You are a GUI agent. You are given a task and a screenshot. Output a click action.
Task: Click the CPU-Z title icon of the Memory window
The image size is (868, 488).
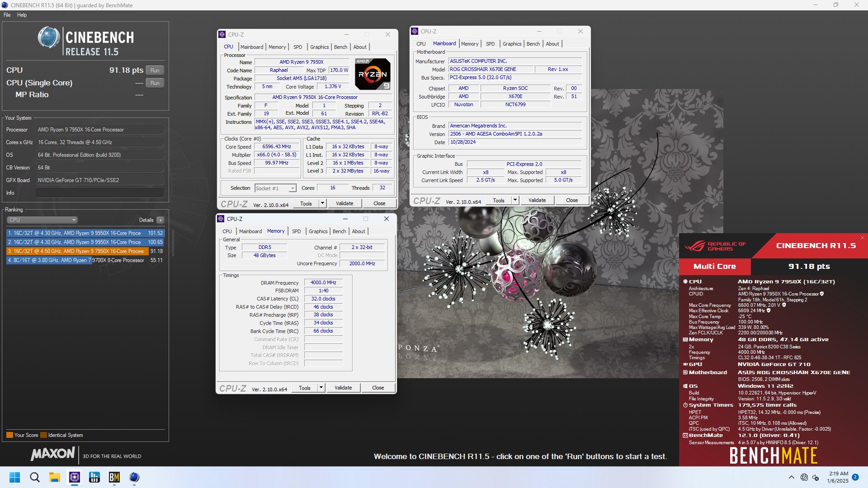click(x=221, y=219)
